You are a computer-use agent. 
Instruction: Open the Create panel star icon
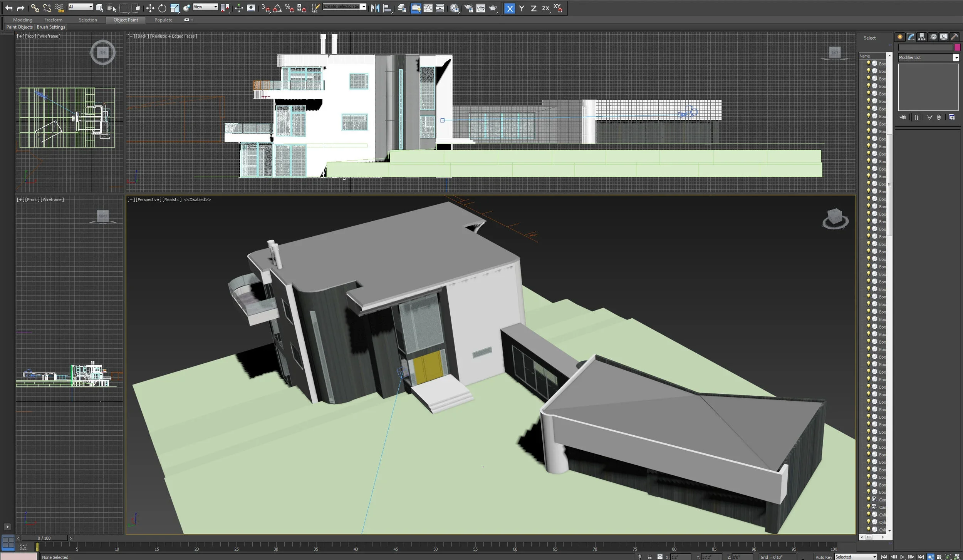(x=900, y=37)
